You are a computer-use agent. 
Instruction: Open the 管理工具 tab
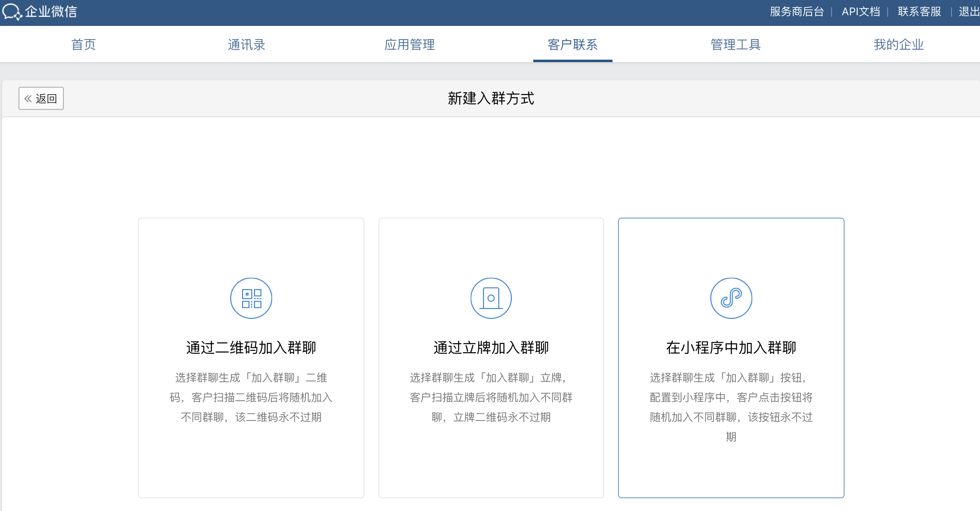point(735,44)
